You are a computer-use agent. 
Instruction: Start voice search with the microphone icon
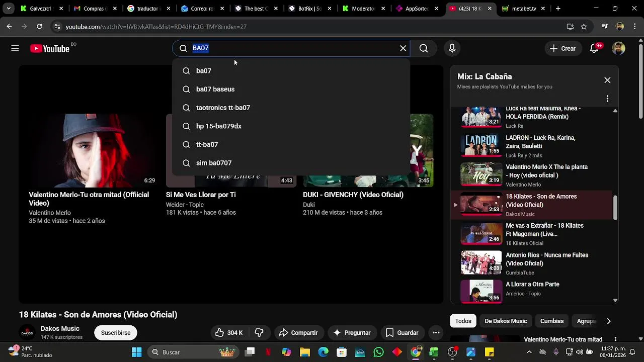452,48
